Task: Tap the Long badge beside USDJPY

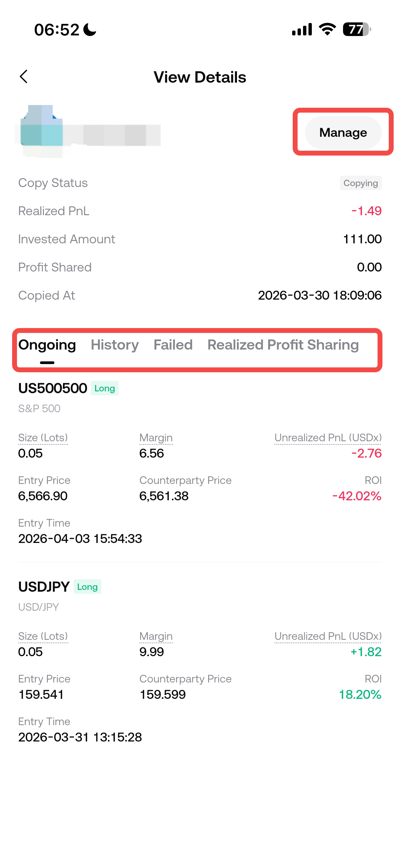Action: 87,587
